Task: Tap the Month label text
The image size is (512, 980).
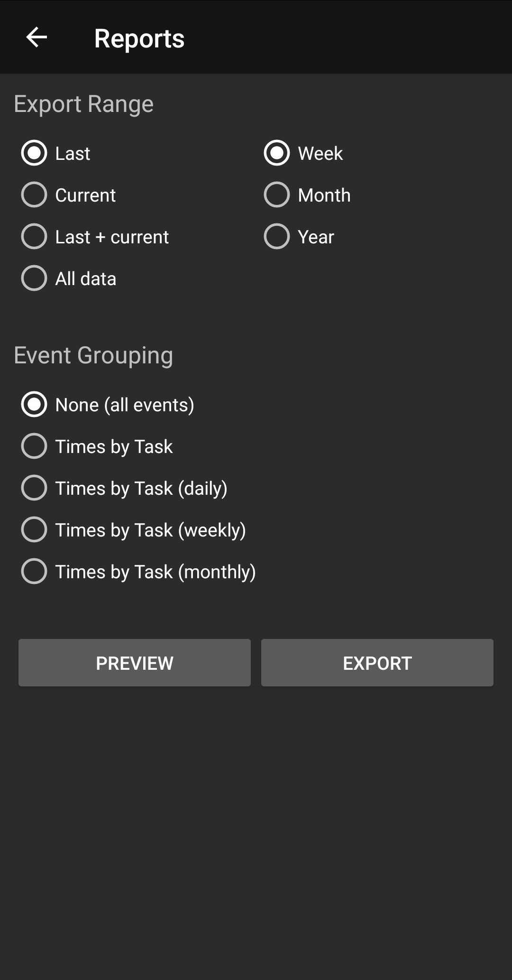Action: click(324, 195)
